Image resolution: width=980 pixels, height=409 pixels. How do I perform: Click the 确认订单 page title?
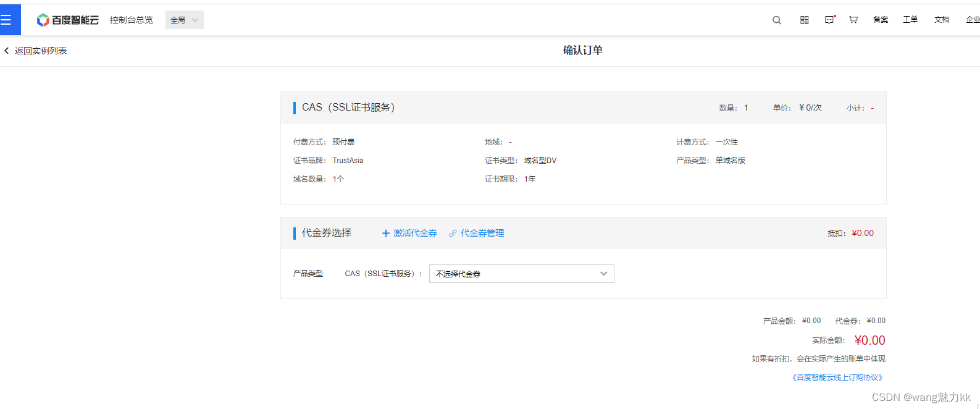coord(582,51)
